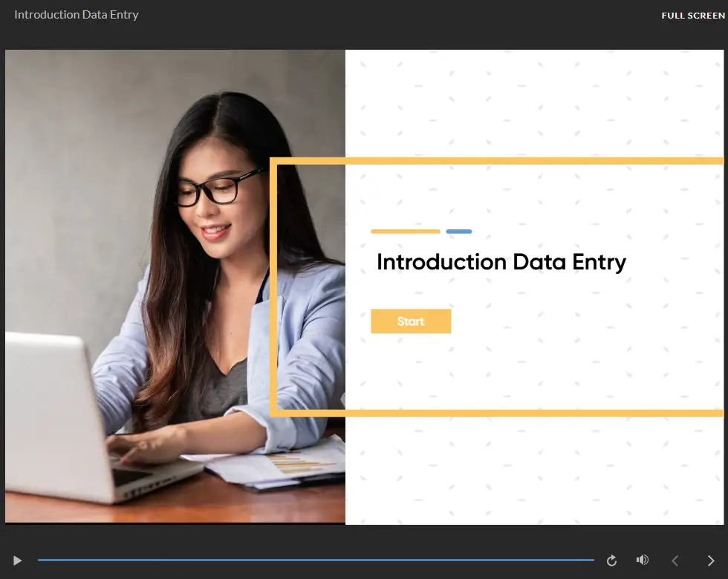Jump to the end of the progress bar
The height and width of the screenshot is (579, 728).
(x=593, y=560)
